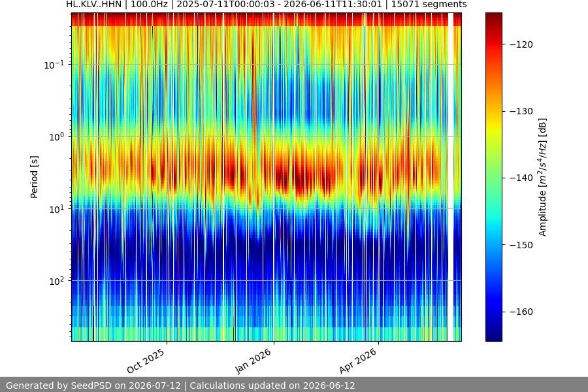Image resolution: width=588 pixels, height=392 pixels.
Task: Click the 'Period [s]' y-axis label
Action: [x=34, y=177]
